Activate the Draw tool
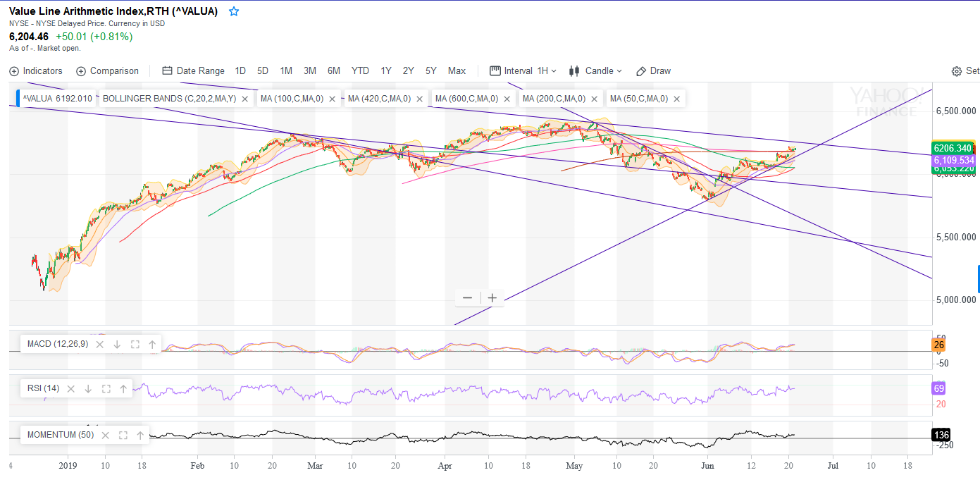The width and height of the screenshot is (980, 487). pyautogui.click(x=653, y=71)
